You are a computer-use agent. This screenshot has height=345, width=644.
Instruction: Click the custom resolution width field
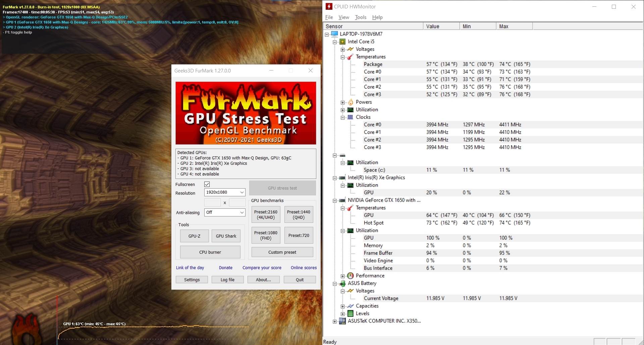tap(212, 202)
